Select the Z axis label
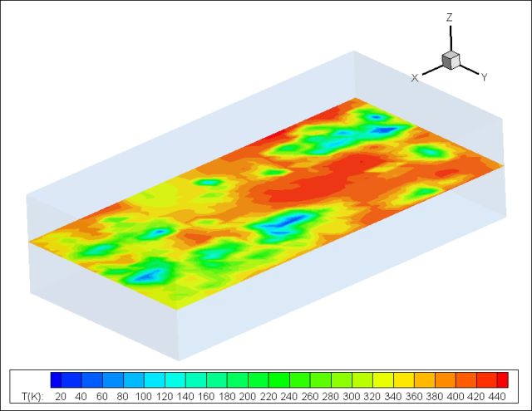This screenshot has width=532, height=411. (x=449, y=17)
